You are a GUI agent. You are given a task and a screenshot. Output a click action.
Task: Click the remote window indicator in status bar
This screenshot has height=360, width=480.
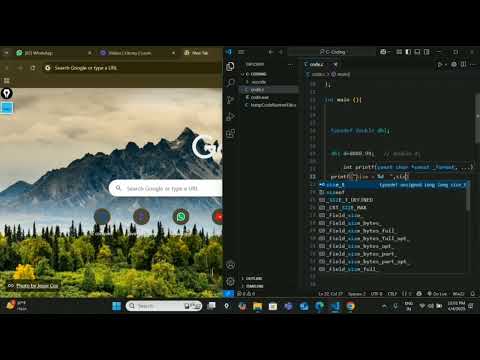[229, 294]
